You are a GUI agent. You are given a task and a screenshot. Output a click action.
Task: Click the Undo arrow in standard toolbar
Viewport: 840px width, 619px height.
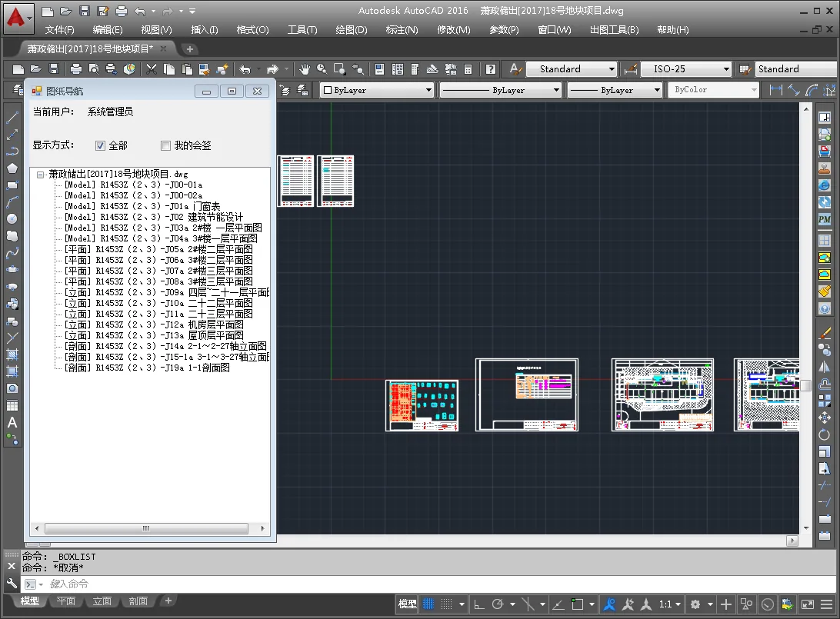tap(245, 69)
